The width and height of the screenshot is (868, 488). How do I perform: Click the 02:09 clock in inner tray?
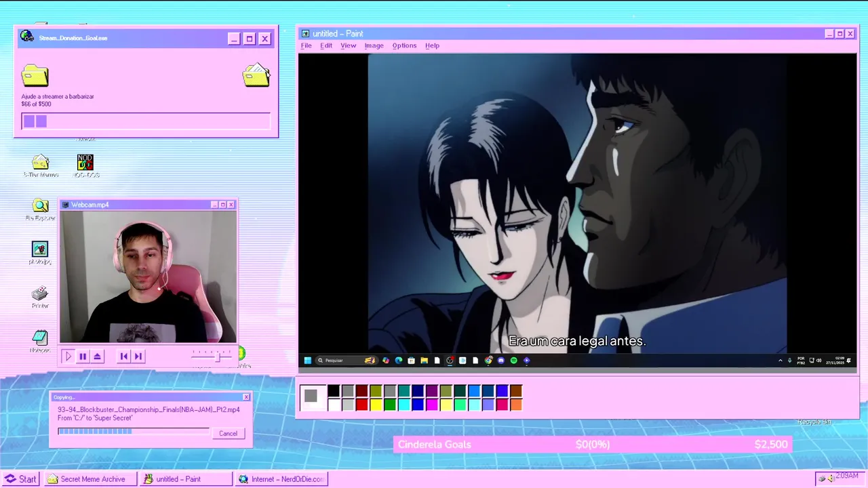click(x=840, y=358)
